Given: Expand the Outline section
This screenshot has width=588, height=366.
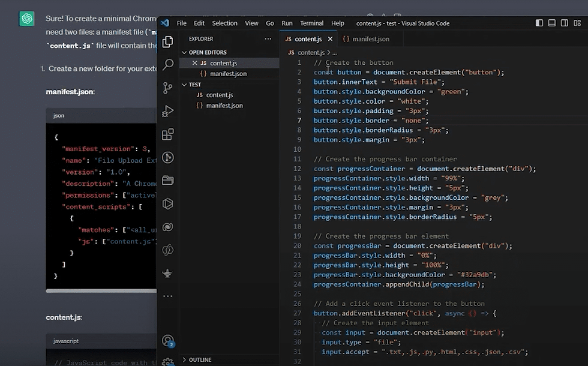Looking at the screenshot, I should tap(184, 359).
